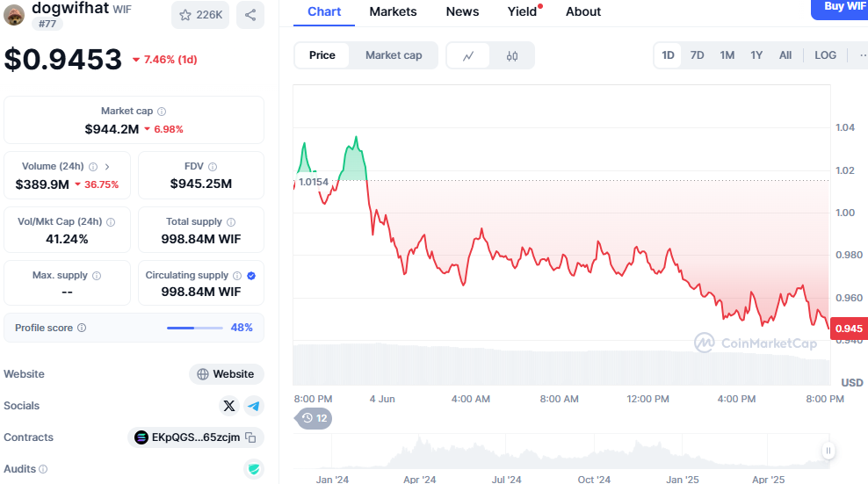Click Jan '25 on mini timeline
868x484 pixels.
(682, 480)
